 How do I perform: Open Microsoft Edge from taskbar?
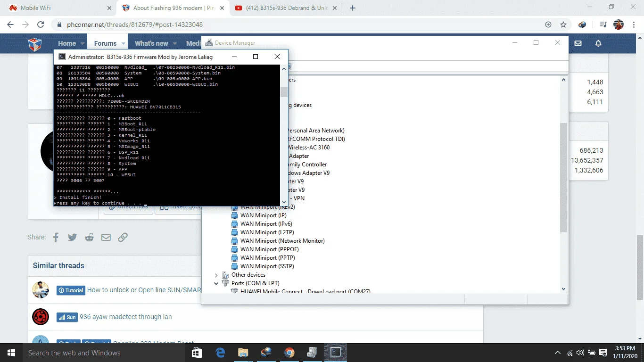pos(220,353)
